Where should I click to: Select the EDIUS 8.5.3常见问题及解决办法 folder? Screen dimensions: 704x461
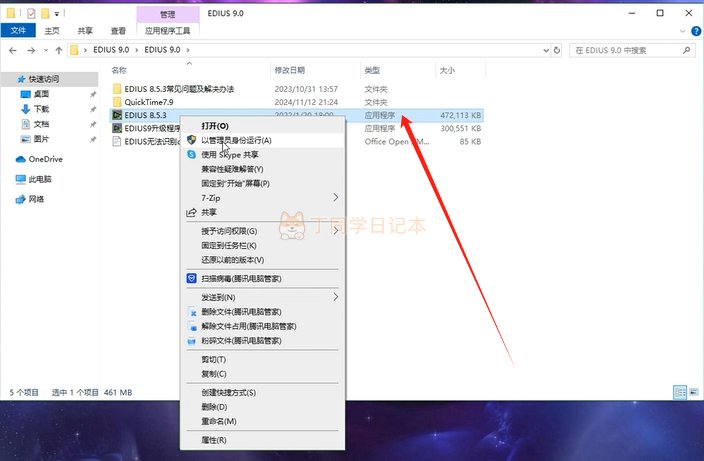179,89
